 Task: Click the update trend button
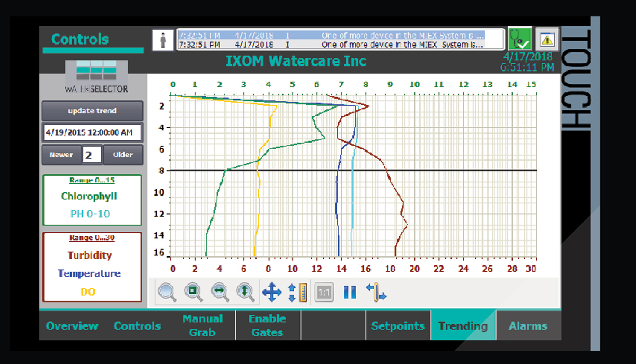pos(92,111)
